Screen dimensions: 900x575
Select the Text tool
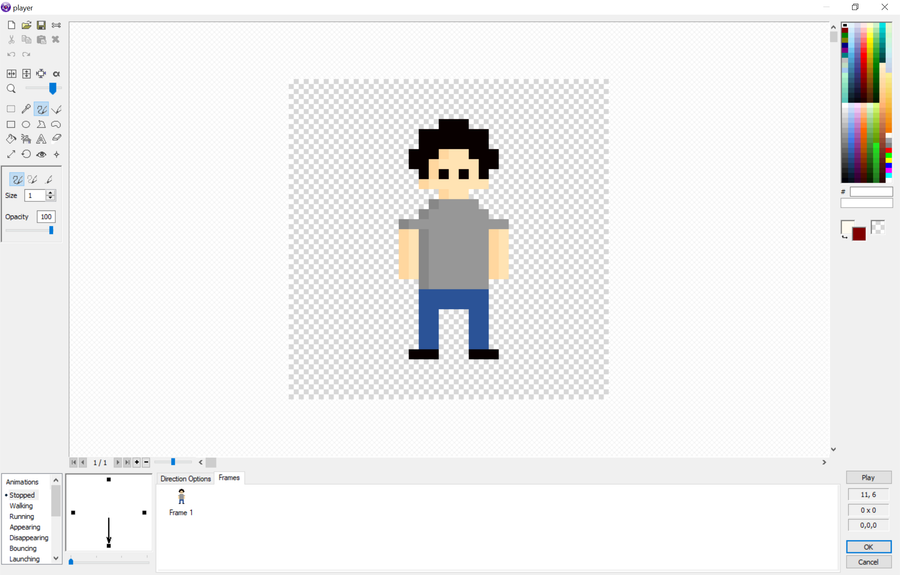click(x=41, y=139)
